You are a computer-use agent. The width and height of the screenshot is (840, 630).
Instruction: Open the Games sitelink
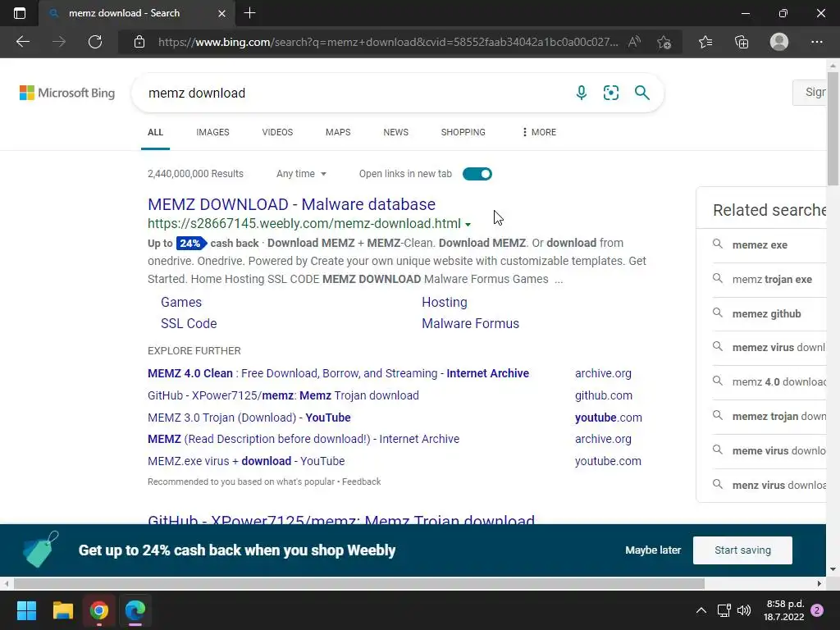tap(181, 302)
